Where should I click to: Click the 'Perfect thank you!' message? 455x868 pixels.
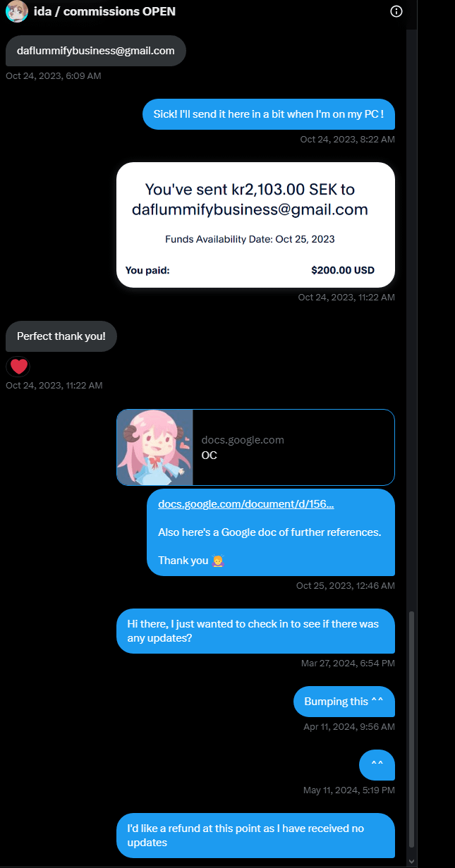61,336
